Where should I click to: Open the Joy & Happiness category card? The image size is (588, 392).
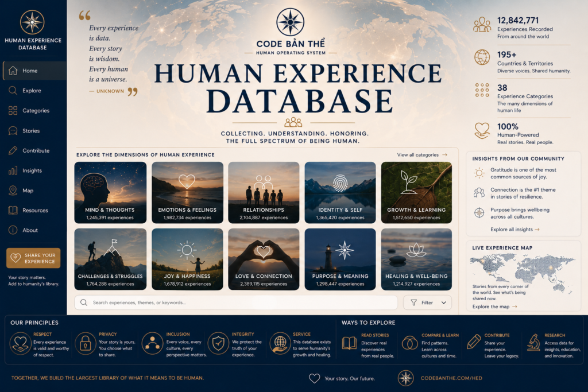tap(188, 259)
